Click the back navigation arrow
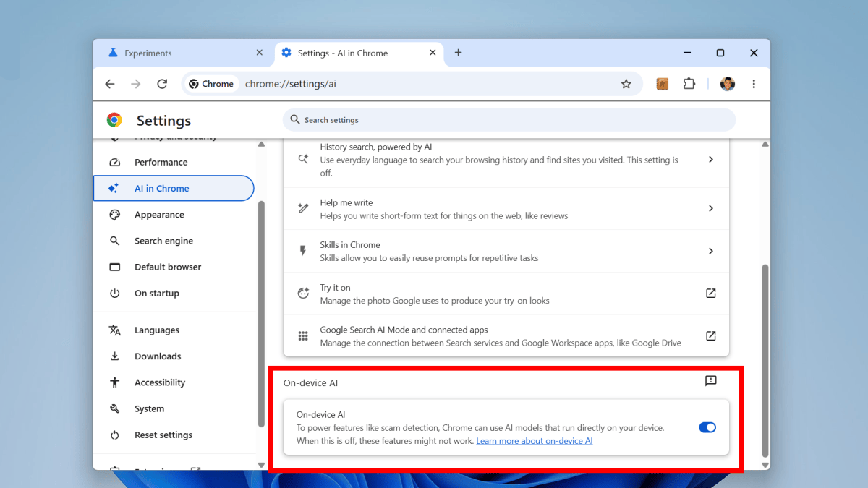 pos(110,84)
